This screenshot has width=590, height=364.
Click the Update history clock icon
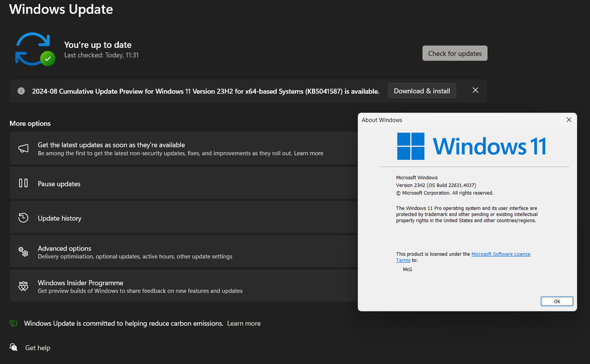tap(23, 217)
